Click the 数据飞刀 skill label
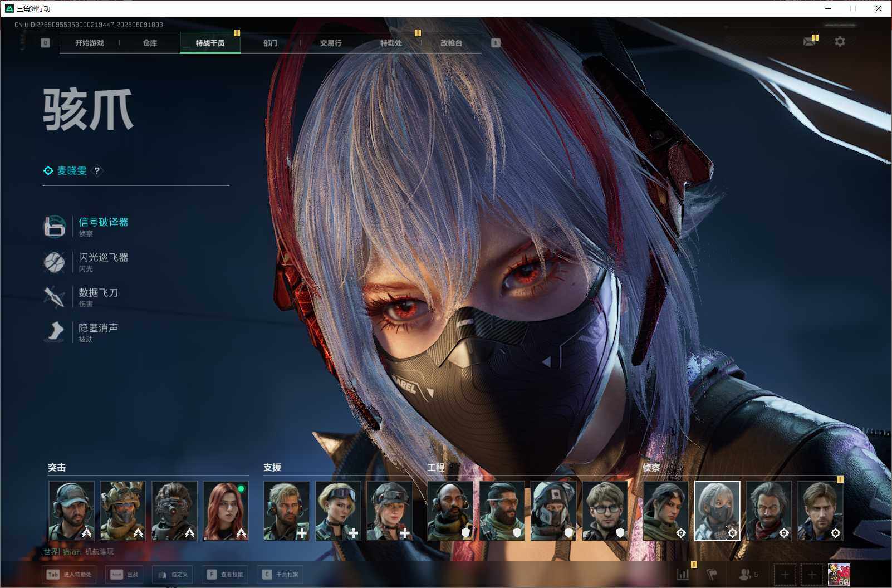This screenshot has height=588, width=892. point(99,292)
